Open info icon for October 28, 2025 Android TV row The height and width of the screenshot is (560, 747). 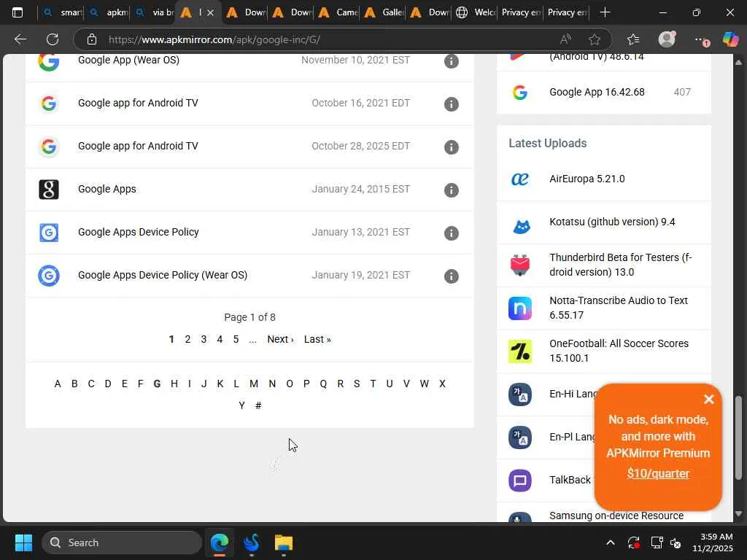[x=451, y=147]
